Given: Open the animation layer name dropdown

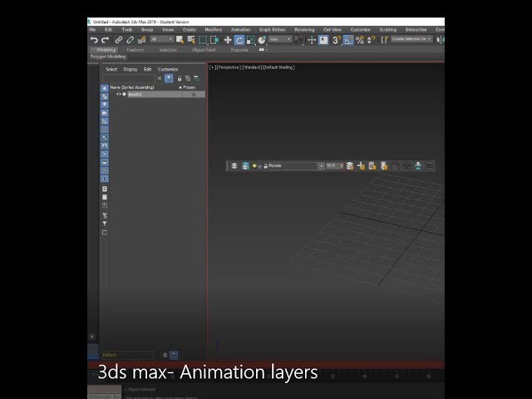Looking at the screenshot, I should click(320, 166).
